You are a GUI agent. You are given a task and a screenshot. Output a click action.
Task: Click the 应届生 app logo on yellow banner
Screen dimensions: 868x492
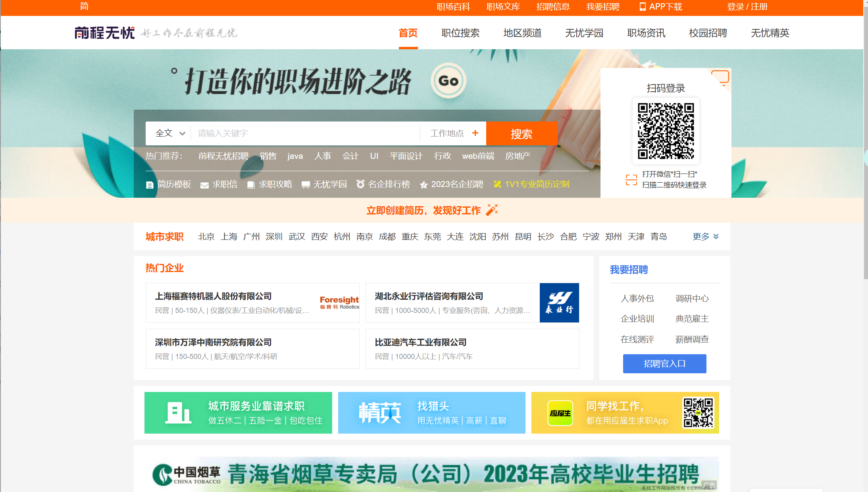(x=560, y=412)
